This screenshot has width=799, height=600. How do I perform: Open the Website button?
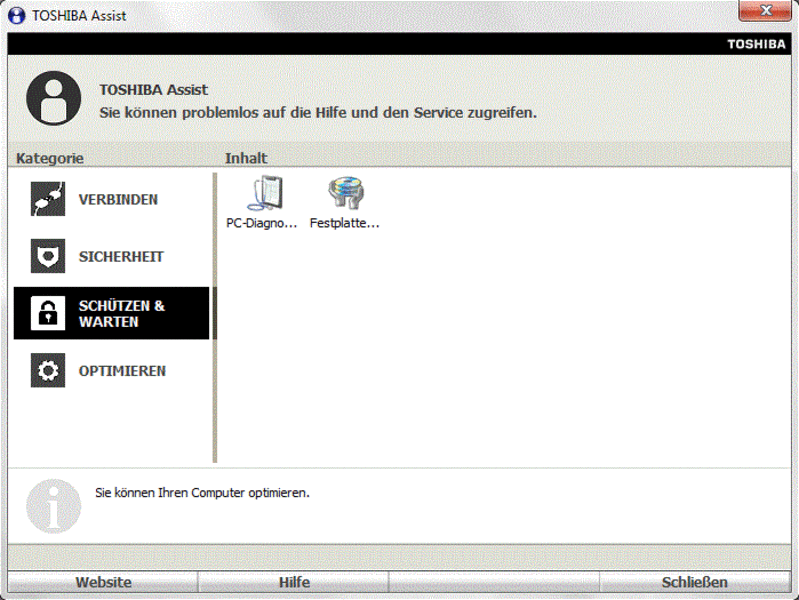click(103, 582)
